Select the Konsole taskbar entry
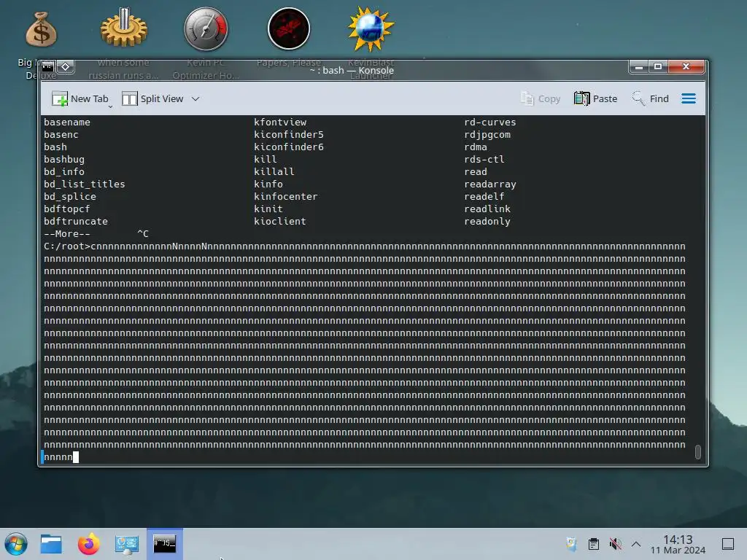 (x=165, y=544)
